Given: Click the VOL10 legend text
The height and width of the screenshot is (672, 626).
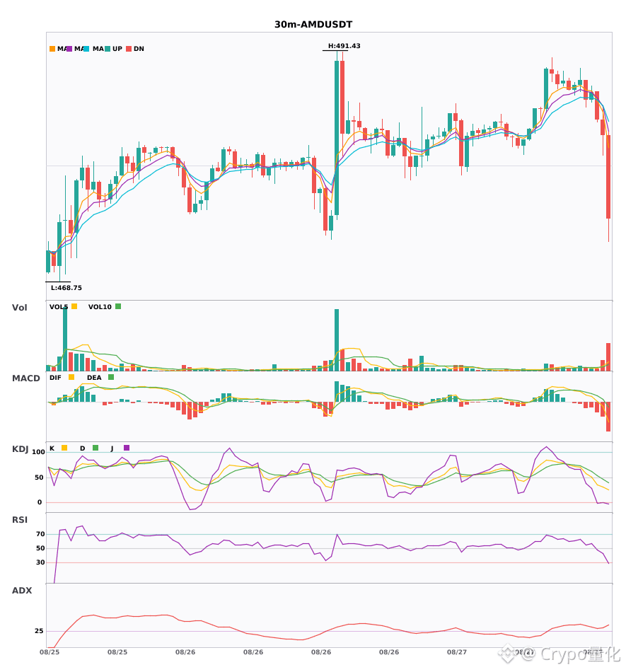Looking at the screenshot, I should coord(100,307).
